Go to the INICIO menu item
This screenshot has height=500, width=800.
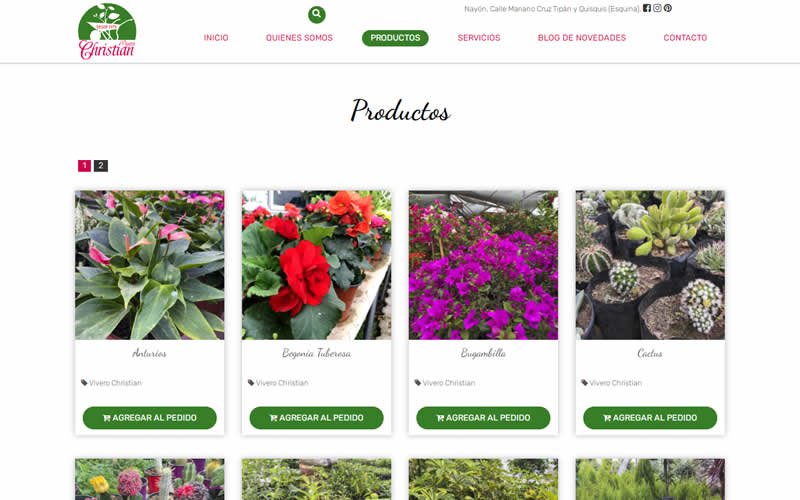(x=216, y=38)
